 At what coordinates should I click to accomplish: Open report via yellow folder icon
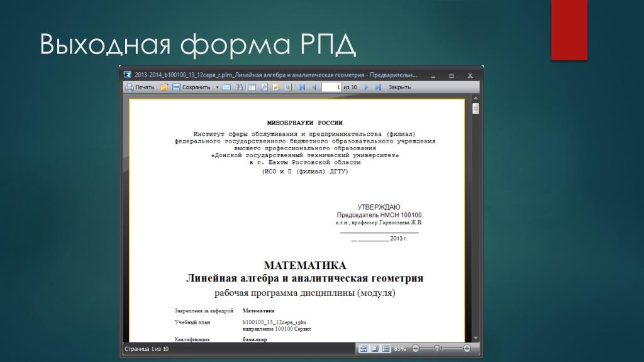[x=164, y=87]
